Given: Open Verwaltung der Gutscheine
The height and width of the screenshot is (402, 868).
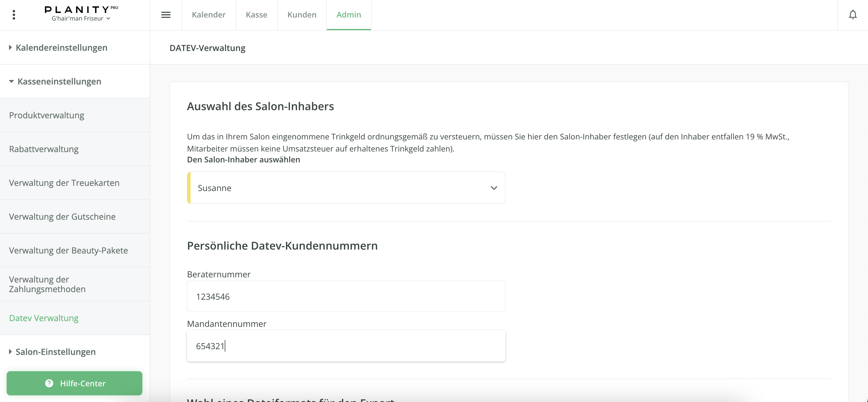Looking at the screenshot, I should point(62,216).
